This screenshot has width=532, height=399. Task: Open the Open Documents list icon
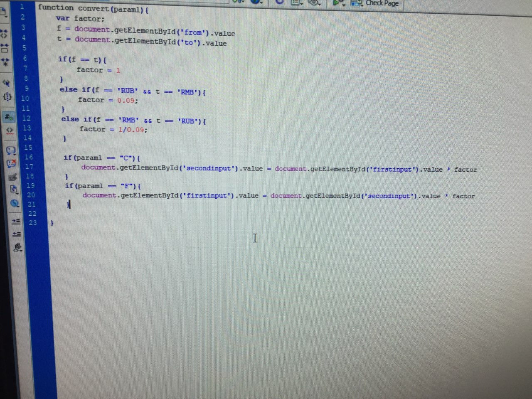tap(3, 12)
